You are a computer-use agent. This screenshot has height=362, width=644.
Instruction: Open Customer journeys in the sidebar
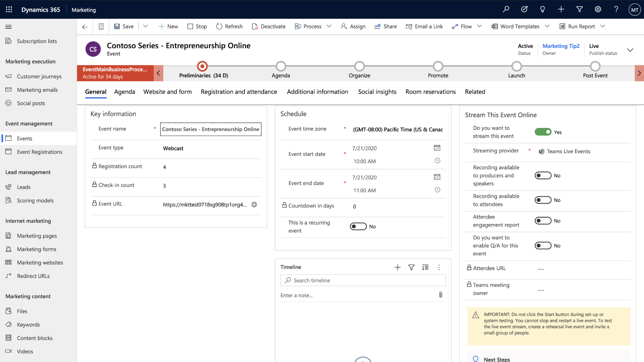coord(39,76)
